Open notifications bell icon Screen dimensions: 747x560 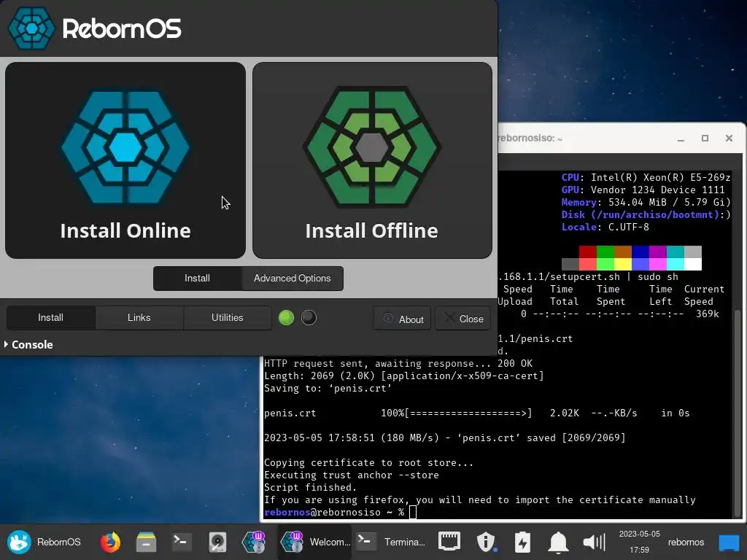point(558,542)
